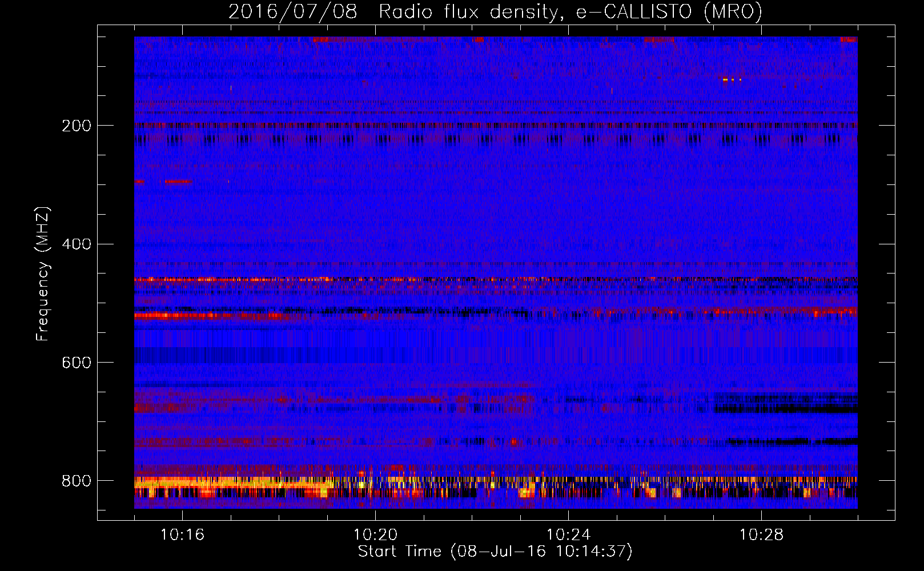Select the 200 frequency tick label

click(x=77, y=126)
